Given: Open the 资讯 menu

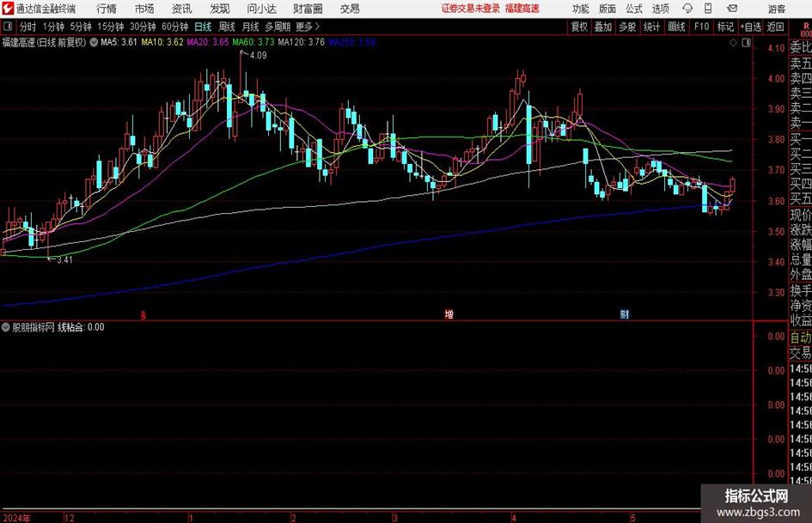Looking at the screenshot, I should pyautogui.click(x=182, y=9).
